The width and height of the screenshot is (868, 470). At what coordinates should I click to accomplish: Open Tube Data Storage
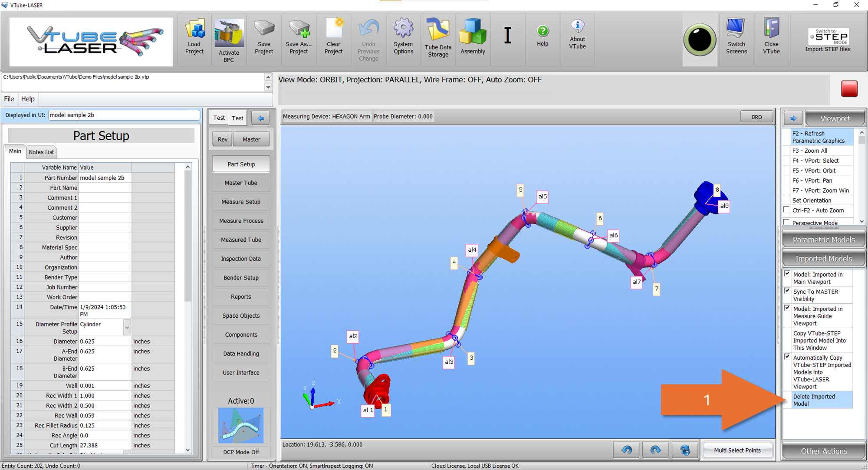pos(438,39)
